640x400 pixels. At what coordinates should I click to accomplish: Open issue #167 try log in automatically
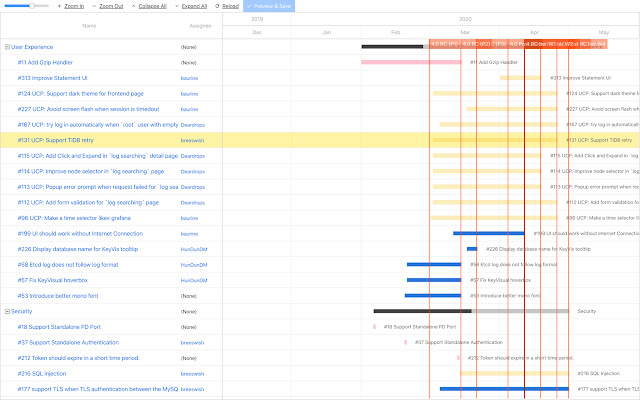pyautogui.click(x=98, y=124)
